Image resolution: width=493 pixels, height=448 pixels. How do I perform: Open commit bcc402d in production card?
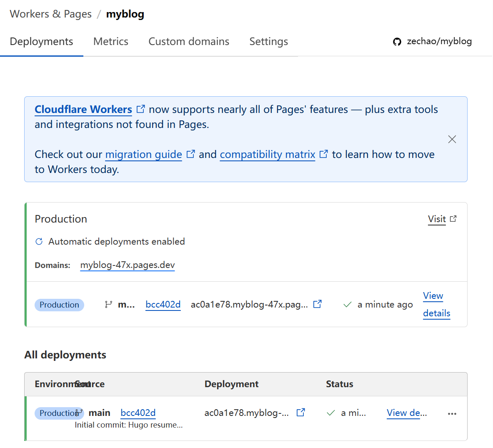tap(163, 305)
